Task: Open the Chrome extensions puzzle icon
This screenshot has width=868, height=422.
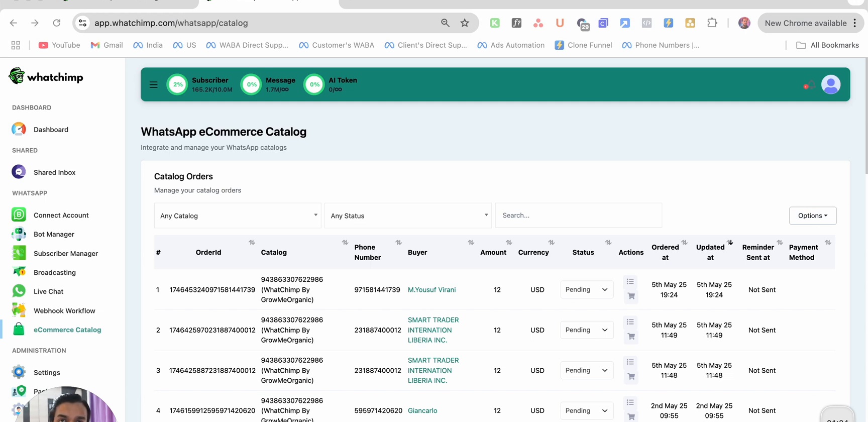Action: 712,23
